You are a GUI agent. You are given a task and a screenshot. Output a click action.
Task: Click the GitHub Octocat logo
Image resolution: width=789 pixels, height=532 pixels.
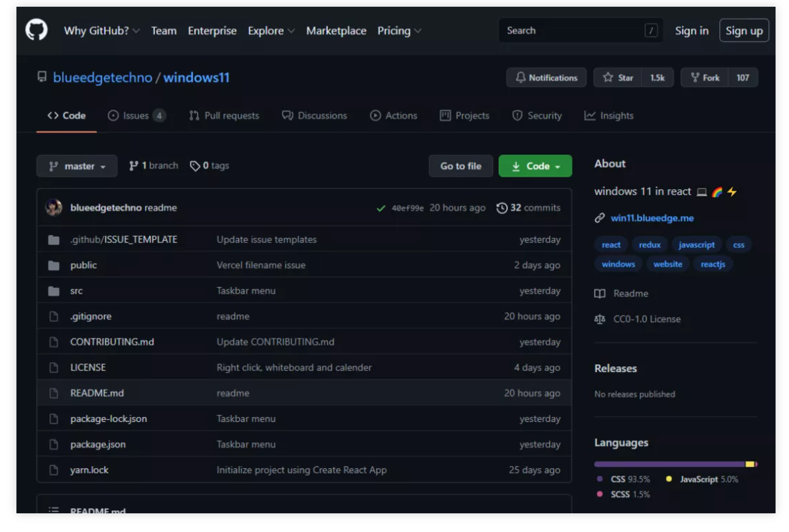coord(36,30)
